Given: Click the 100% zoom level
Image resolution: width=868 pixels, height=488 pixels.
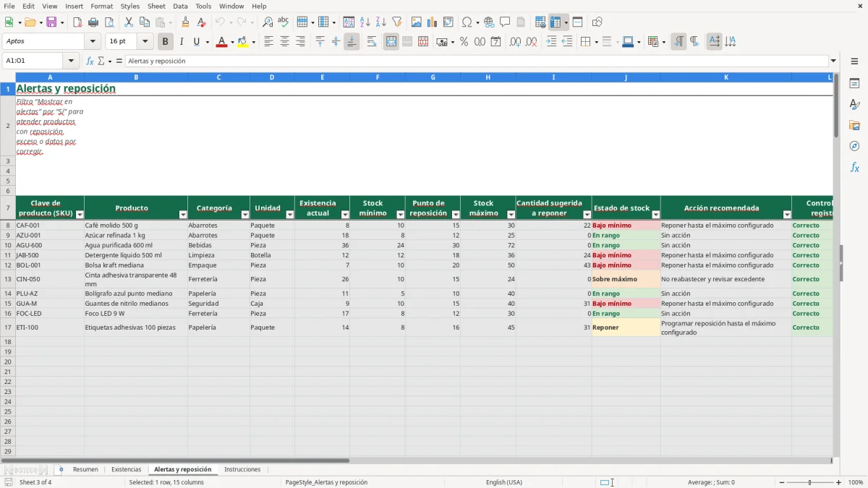Looking at the screenshot, I should (856, 482).
